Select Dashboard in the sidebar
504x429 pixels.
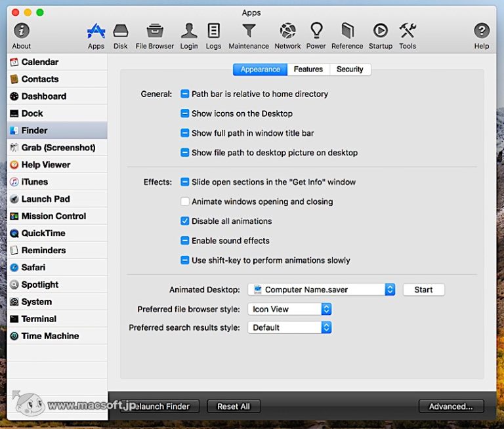57,96
